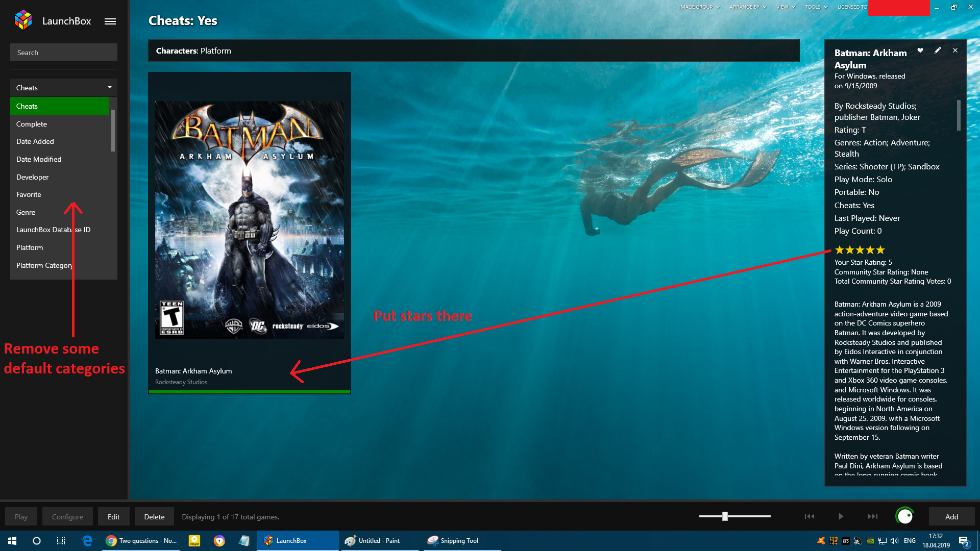Open the NVIDIA tray icon
Screen dimensions: 980x551
coord(870,541)
